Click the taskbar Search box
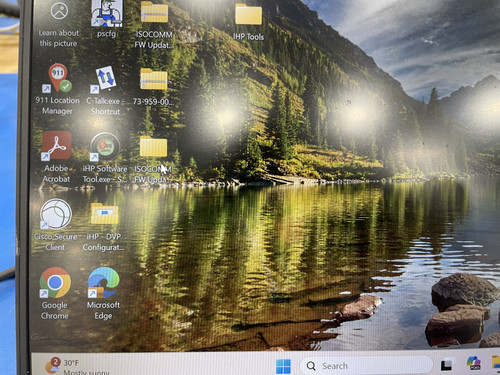 pyautogui.click(x=366, y=366)
